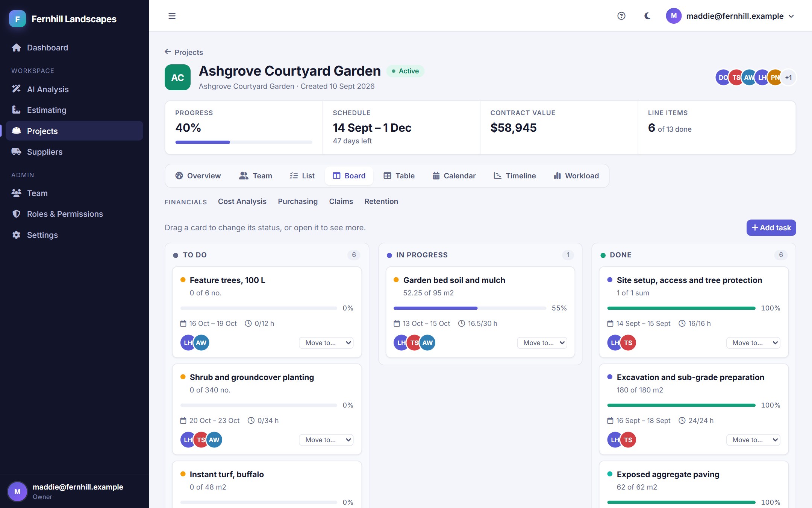Image resolution: width=812 pixels, height=508 pixels.
Task: Click the DC member avatar in header
Action: click(723, 78)
